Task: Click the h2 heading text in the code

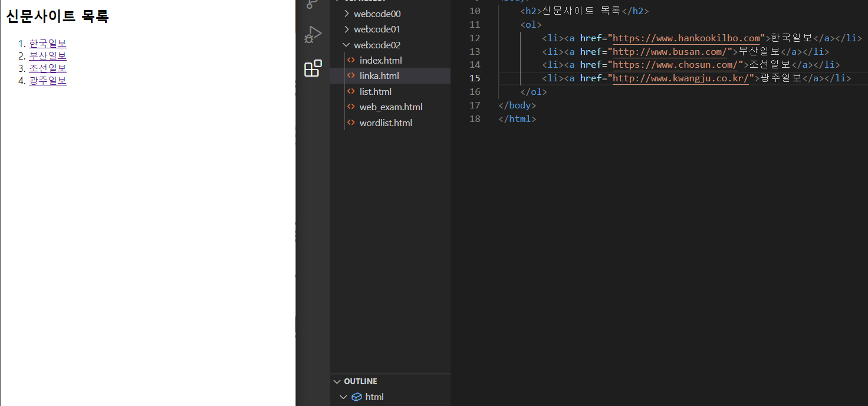Action: coord(581,11)
